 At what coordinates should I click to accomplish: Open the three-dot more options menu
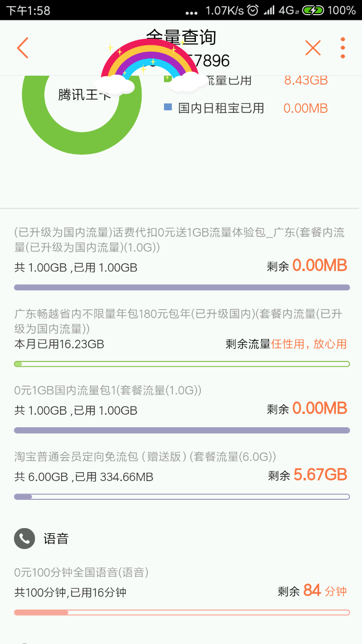(x=343, y=48)
